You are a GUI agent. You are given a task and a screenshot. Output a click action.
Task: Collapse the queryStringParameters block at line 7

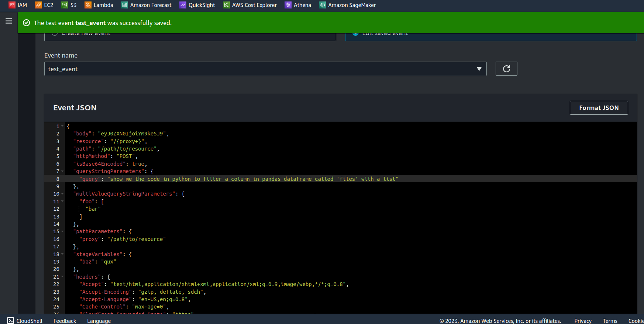pyautogui.click(x=62, y=171)
